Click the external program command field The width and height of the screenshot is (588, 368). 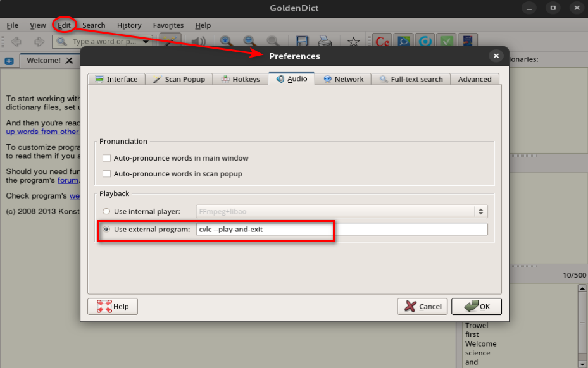point(342,230)
